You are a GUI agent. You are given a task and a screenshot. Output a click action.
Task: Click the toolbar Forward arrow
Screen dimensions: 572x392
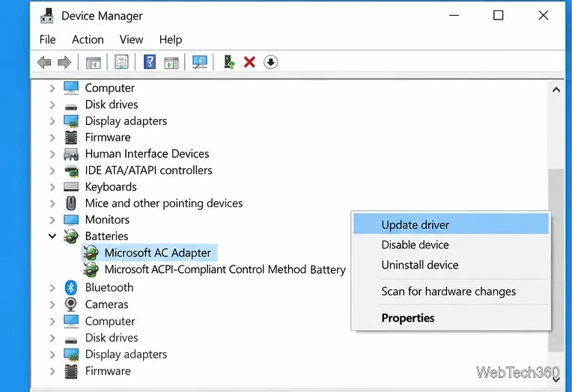click(x=64, y=62)
